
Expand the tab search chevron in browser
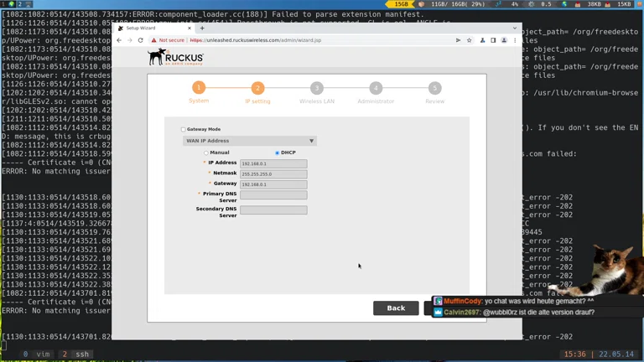pos(515,28)
